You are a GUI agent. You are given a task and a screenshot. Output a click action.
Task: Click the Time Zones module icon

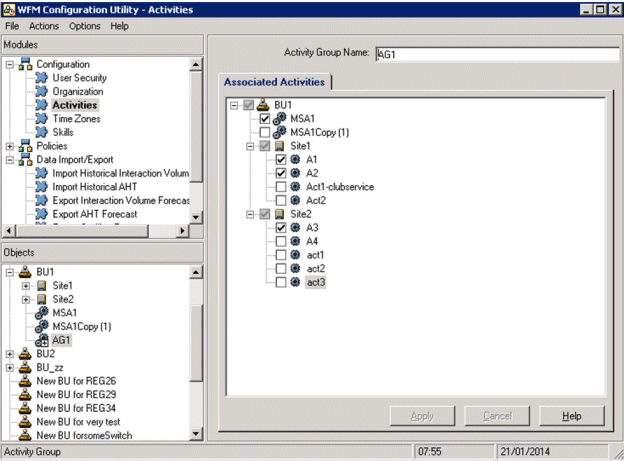(x=42, y=119)
